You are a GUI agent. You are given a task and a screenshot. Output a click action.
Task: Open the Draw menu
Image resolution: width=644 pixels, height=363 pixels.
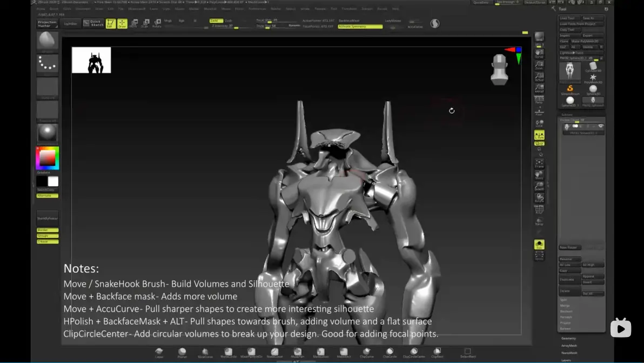coord(99,9)
